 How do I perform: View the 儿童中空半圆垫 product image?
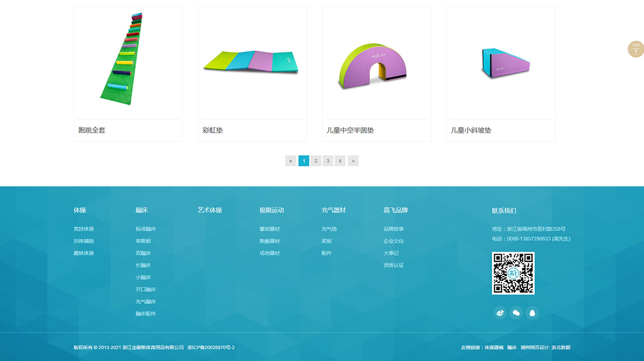[x=376, y=62]
